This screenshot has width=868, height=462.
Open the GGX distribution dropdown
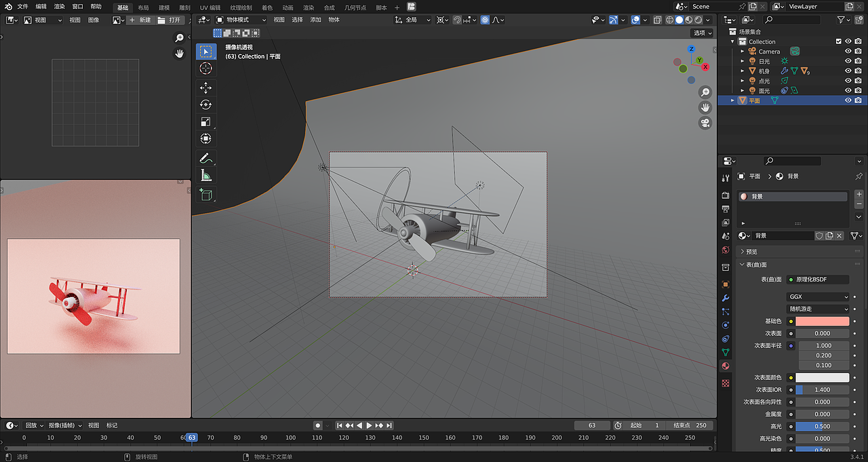click(x=818, y=295)
